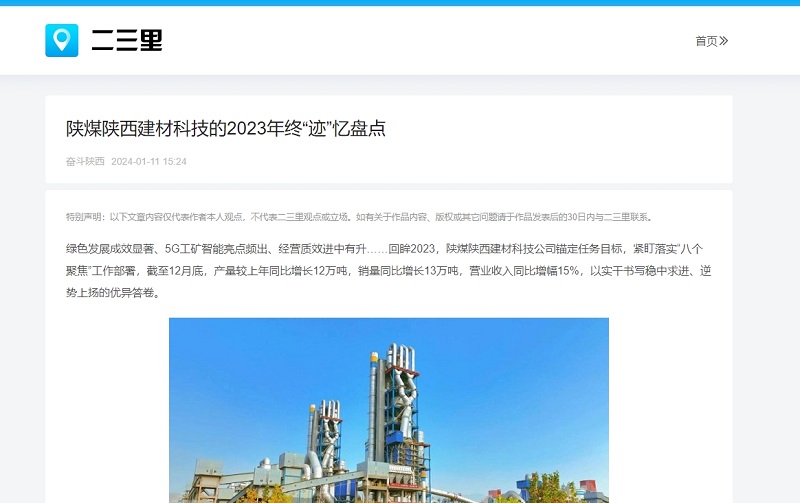Click the 二三里 site name text
800x503 pixels.
coord(127,40)
